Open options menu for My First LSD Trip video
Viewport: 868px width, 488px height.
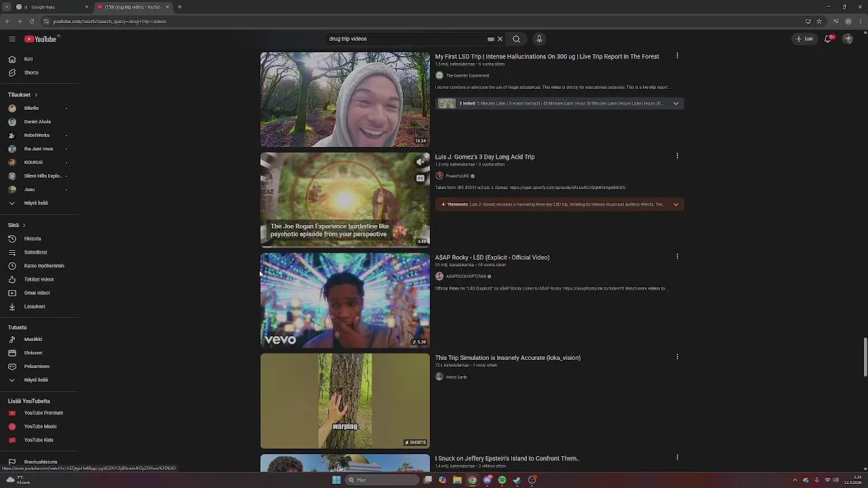[x=677, y=56]
